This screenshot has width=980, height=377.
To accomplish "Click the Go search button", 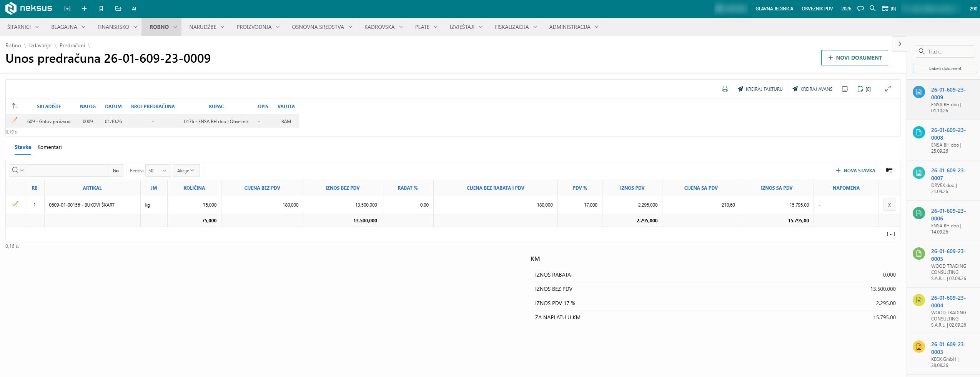I will coord(116,170).
